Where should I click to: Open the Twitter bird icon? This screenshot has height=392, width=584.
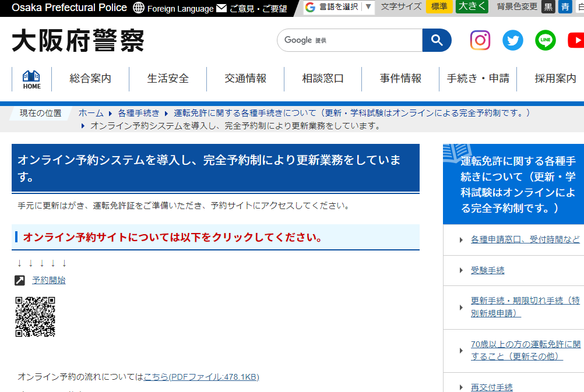point(512,40)
